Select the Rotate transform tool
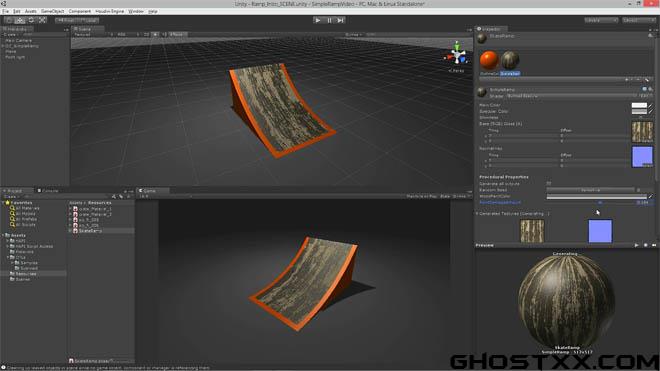Viewport: 660px width, 371px height. click(31, 20)
